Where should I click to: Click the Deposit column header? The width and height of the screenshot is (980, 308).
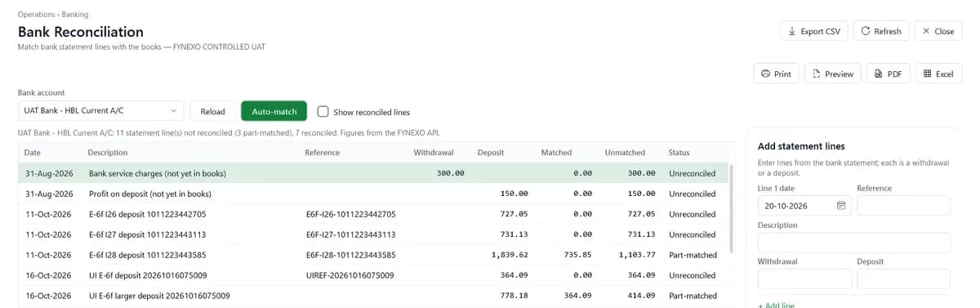click(491, 153)
